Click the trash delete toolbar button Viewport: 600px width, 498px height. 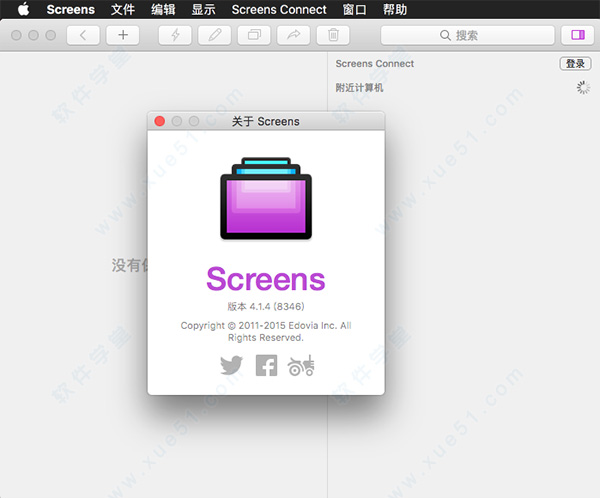click(x=333, y=35)
